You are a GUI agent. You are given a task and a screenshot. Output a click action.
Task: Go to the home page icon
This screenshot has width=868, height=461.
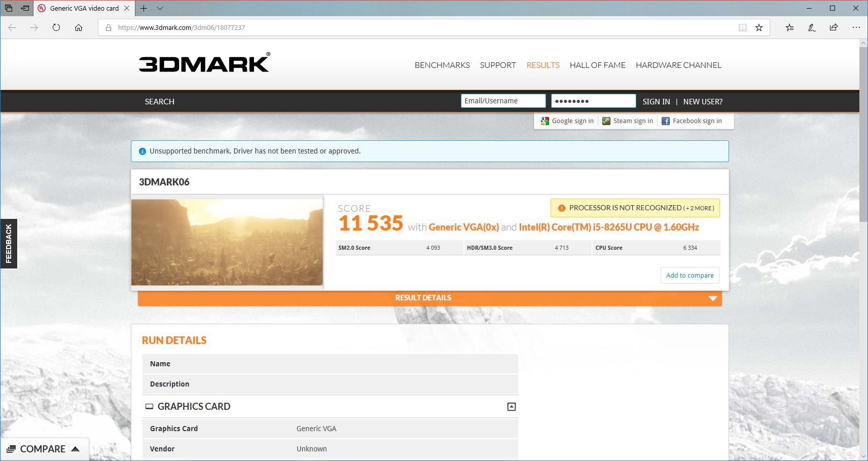[79, 27]
